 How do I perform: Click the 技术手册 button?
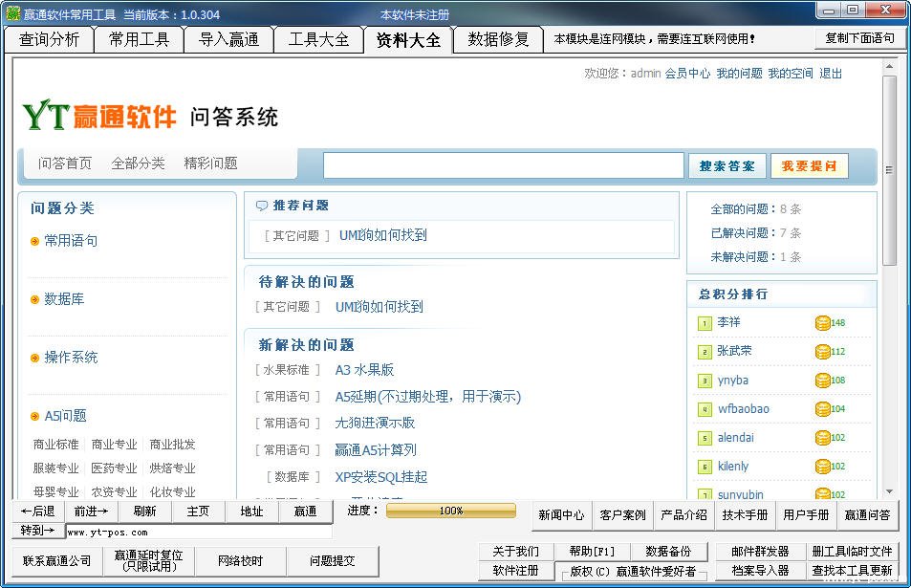coord(745,515)
